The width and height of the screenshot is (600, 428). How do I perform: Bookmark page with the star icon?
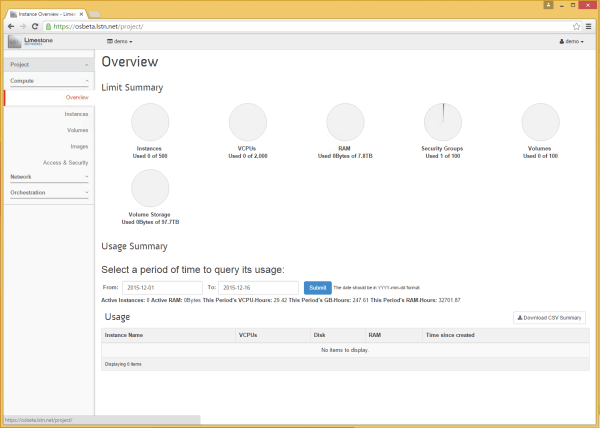576,26
